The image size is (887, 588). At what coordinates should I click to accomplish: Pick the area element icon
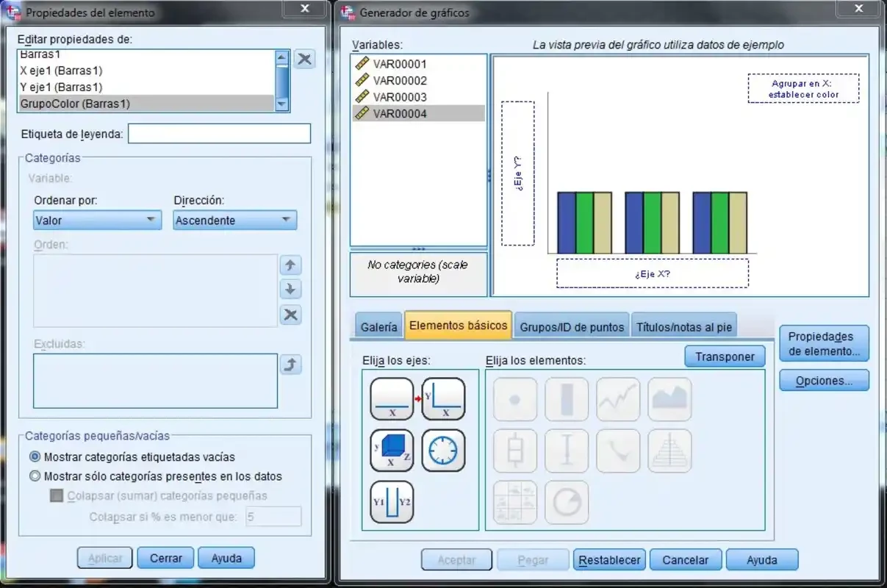coord(669,399)
